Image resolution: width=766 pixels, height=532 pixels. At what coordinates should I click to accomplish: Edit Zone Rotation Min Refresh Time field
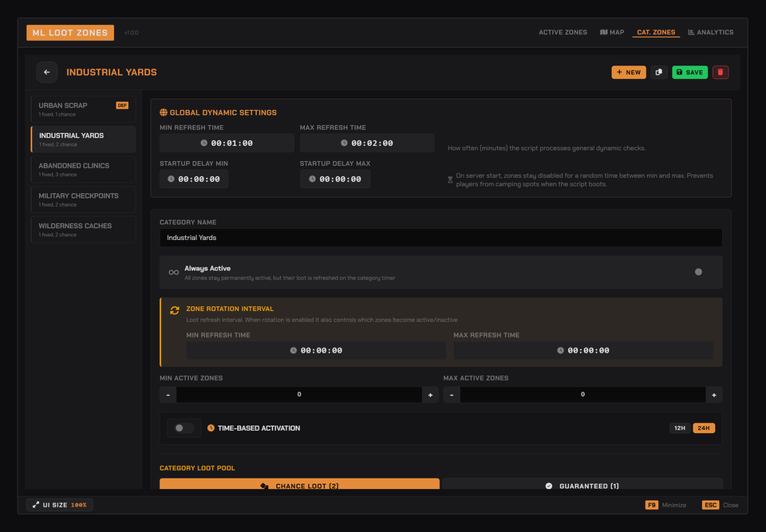point(316,350)
